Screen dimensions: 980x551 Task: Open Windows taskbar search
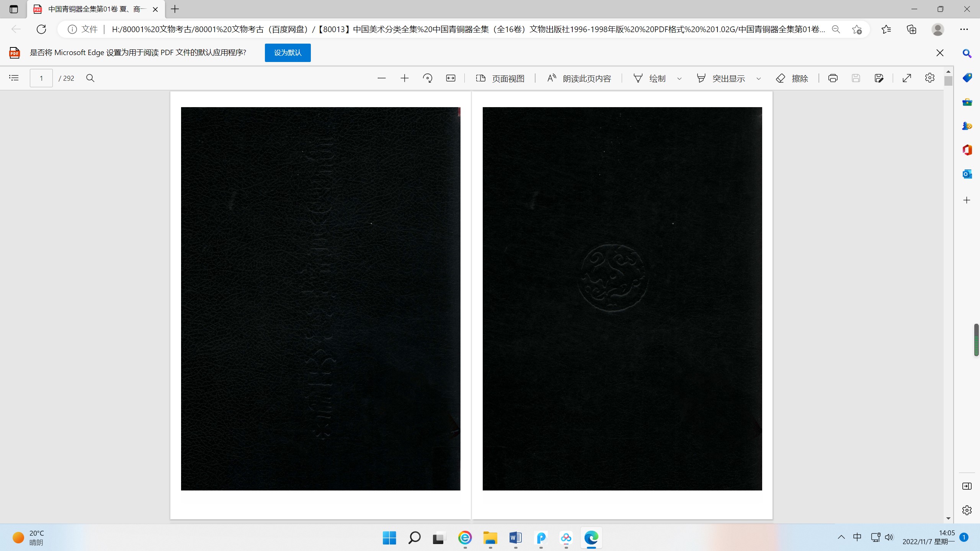click(x=414, y=538)
